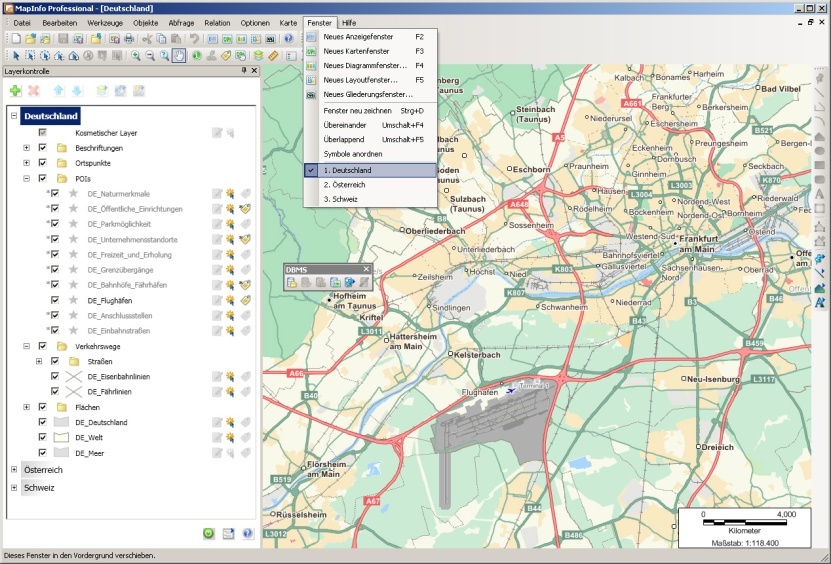Screen dimensions: 831x564
Task: Click the New Table document icon
Action: pos(16,39)
